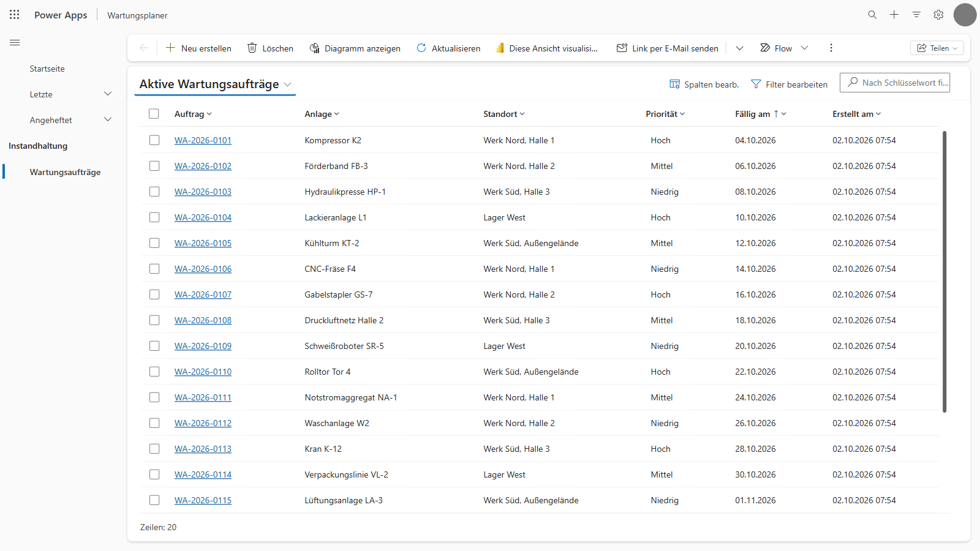
Task: Click the vertical scrollbar of the grid
Action: 944,272
